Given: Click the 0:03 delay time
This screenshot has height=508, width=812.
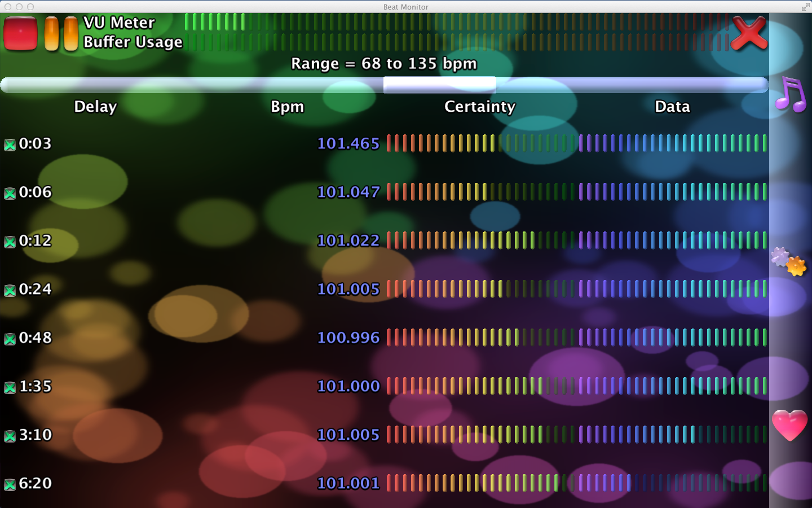Looking at the screenshot, I should pos(35,143).
